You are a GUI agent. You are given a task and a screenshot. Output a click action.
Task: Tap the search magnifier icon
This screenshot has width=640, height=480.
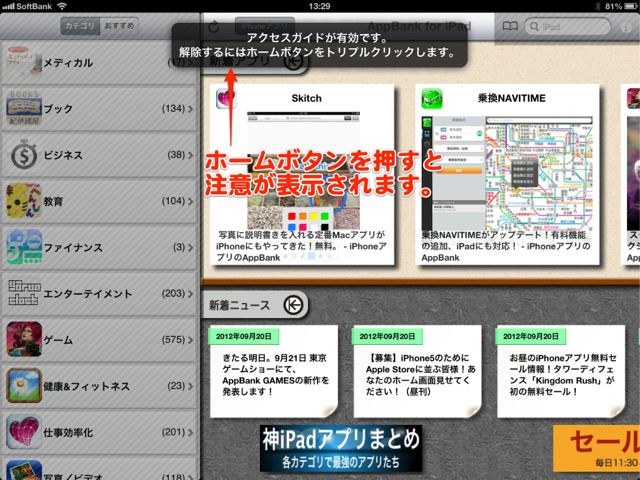coord(534,27)
